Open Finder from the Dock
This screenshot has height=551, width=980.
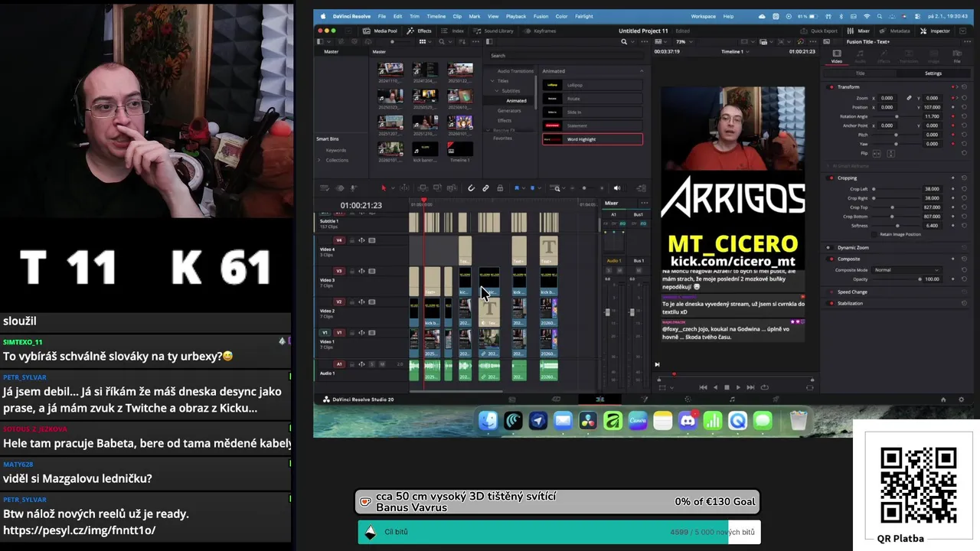(488, 420)
